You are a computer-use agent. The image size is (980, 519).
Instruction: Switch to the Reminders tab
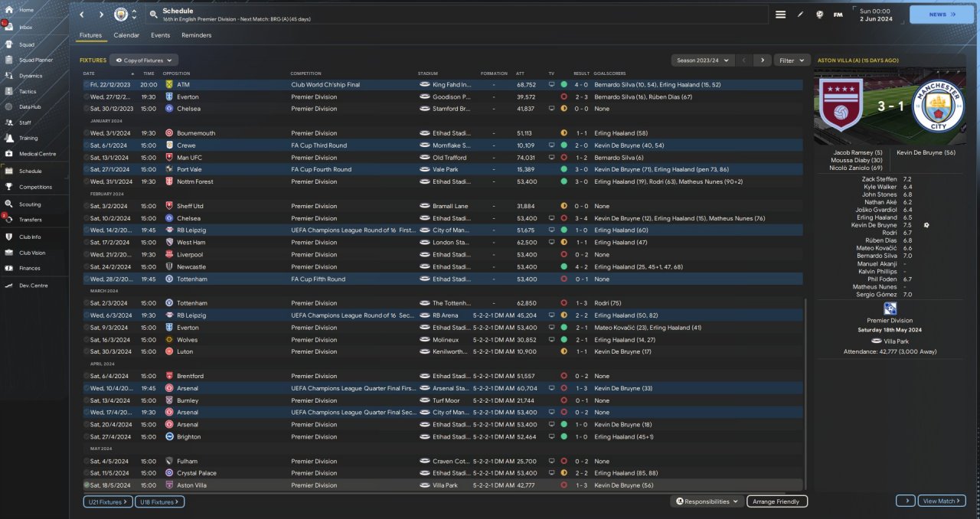coord(197,35)
